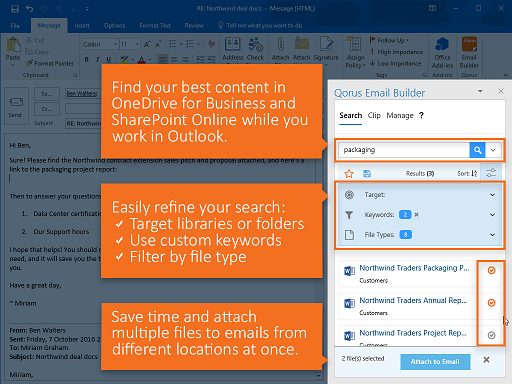This screenshot has width=512, height=384.
Task: Click the message body scrollbar down arrow
Action: (x=319, y=376)
